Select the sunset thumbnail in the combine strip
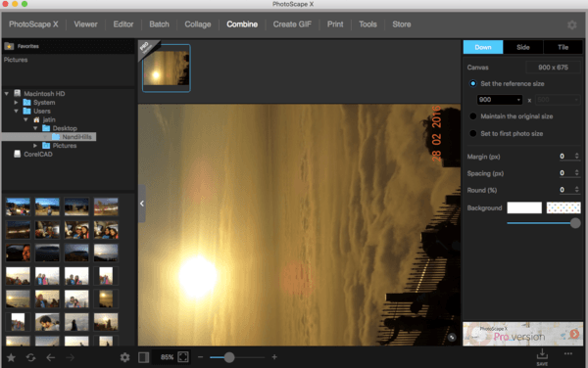This screenshot has width=588, height=368. pyautogui.click(x=167, y=69)
